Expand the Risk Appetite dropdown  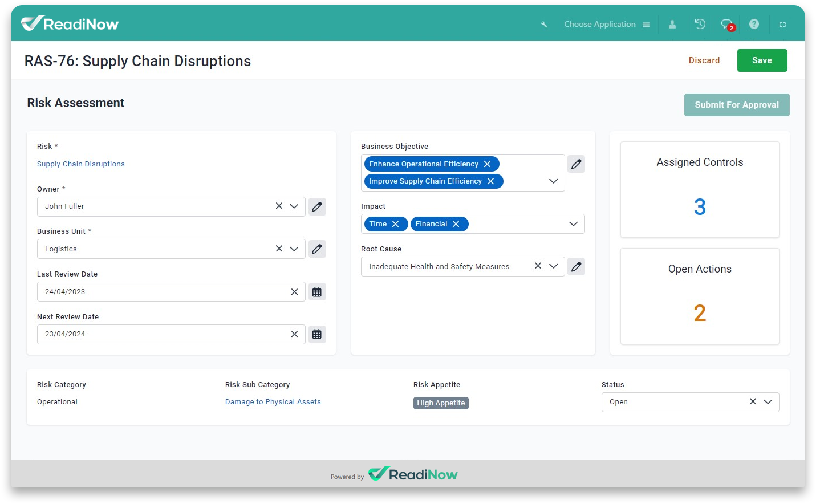click(441, 403)
